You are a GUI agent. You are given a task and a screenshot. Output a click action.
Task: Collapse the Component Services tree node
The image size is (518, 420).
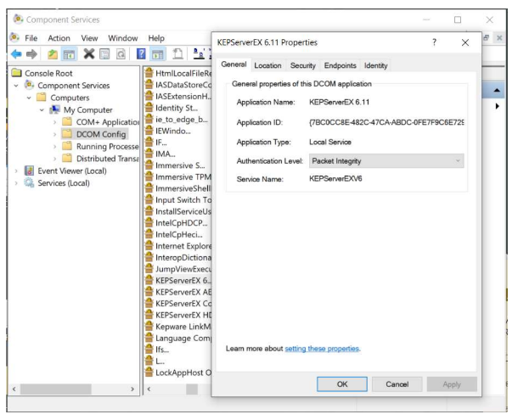tap(16, 86)
